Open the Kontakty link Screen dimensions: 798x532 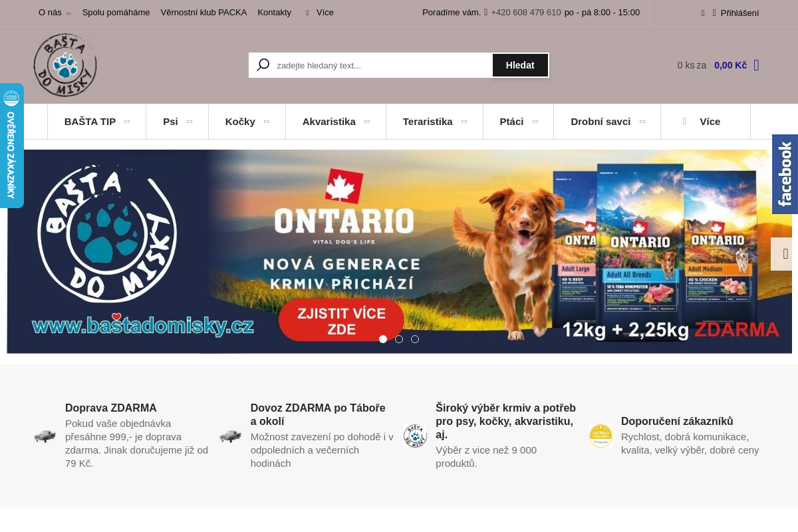[275, 13]
